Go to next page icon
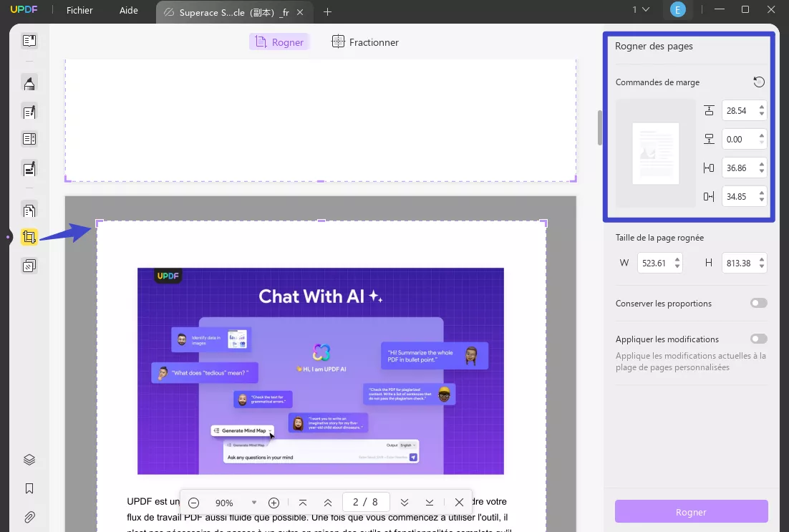The image size is (789, 532). tap(404, 503)
